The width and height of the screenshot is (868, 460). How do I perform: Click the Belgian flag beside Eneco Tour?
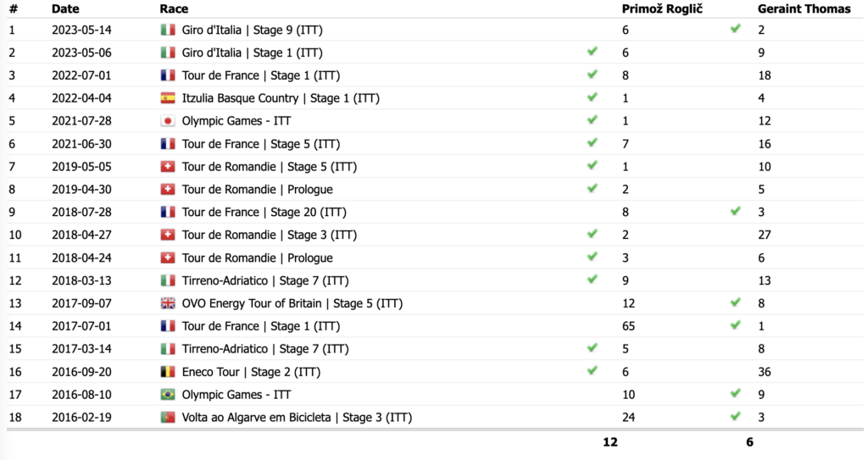point(168,372)
